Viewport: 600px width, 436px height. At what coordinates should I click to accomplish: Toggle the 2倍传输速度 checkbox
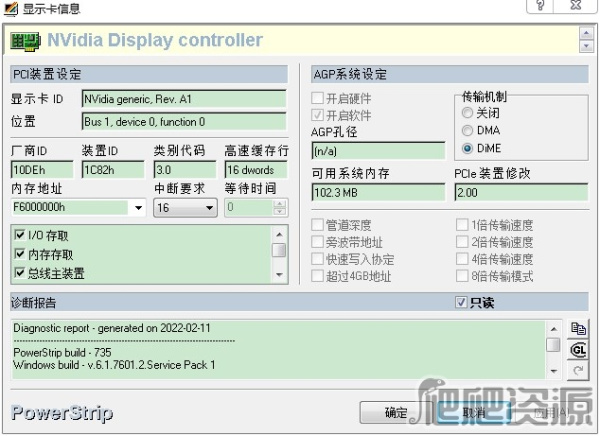click(462, 242)
